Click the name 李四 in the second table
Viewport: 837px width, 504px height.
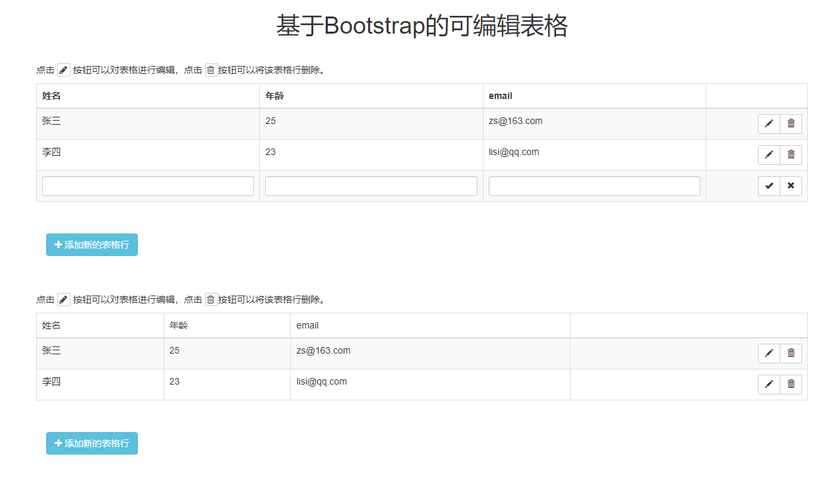click(x=51, y=381)
